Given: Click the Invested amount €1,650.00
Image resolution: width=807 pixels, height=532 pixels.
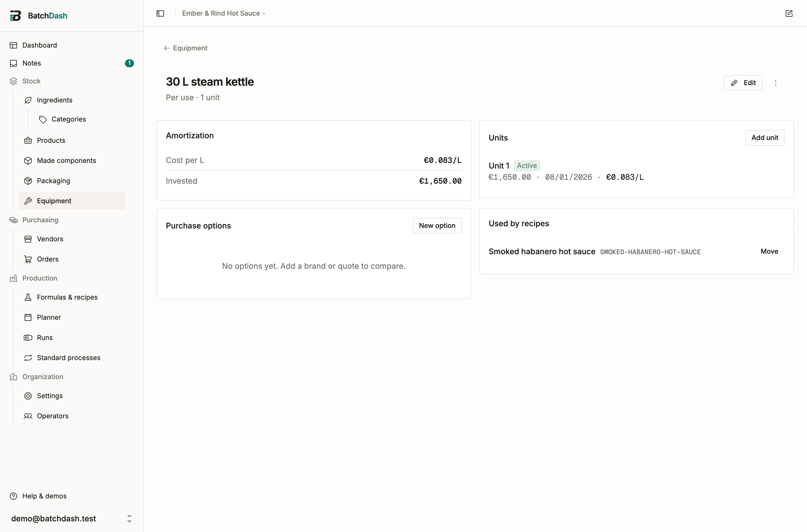Looking at the screenshot, I should [x=440, y=181].
